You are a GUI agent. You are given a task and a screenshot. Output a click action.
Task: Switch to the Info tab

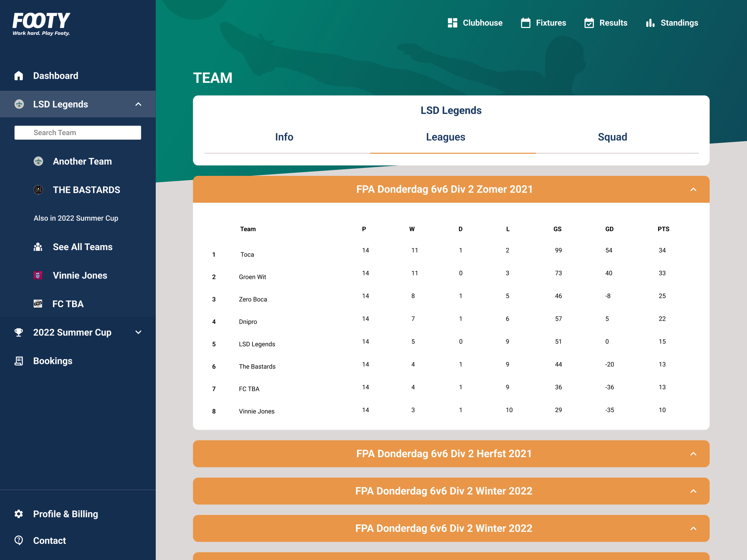284,137
